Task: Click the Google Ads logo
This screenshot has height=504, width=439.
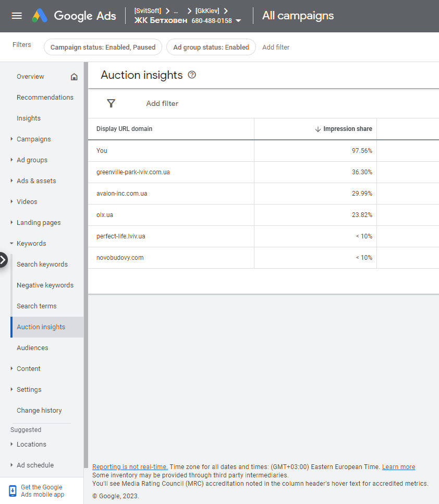Action: pyautogui.click(x=74, y=16)
